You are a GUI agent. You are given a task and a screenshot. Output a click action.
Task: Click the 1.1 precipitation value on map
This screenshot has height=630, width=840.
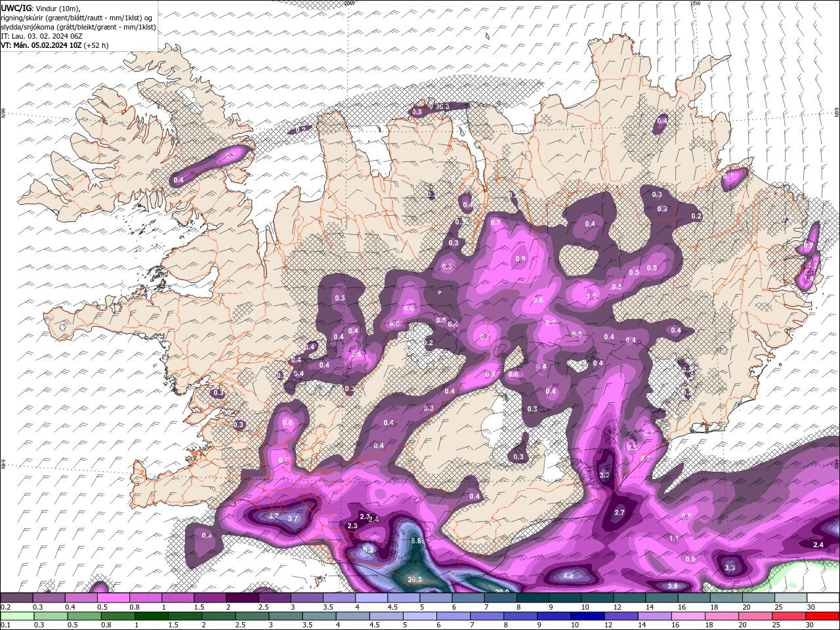pyautogui.click(x=674, y=538)
